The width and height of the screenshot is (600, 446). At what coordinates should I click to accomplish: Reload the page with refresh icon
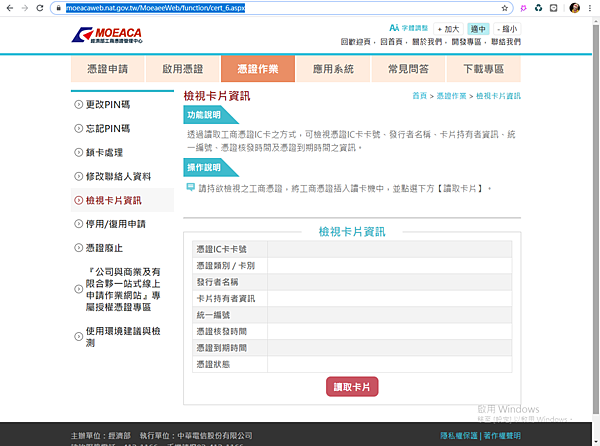(40, 8)
